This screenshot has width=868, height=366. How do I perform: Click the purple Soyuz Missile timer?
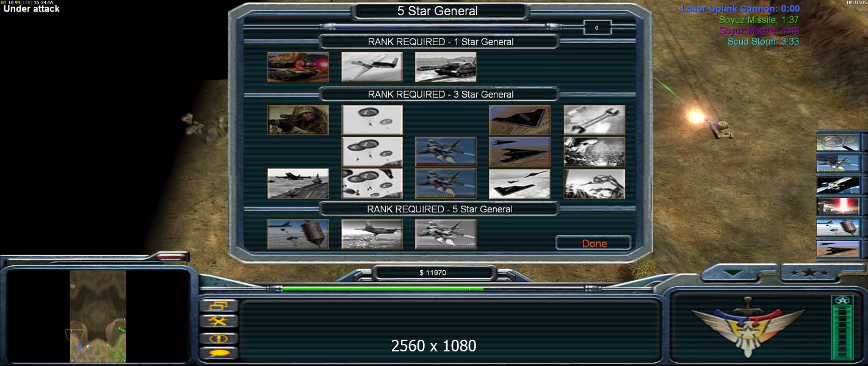coord(759,30)
